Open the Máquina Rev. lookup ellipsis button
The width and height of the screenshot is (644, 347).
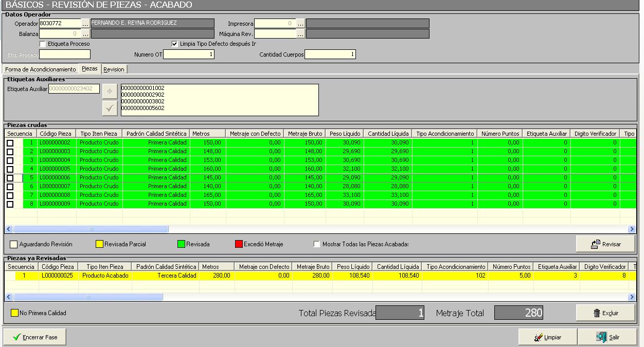(x=300, y=34)
